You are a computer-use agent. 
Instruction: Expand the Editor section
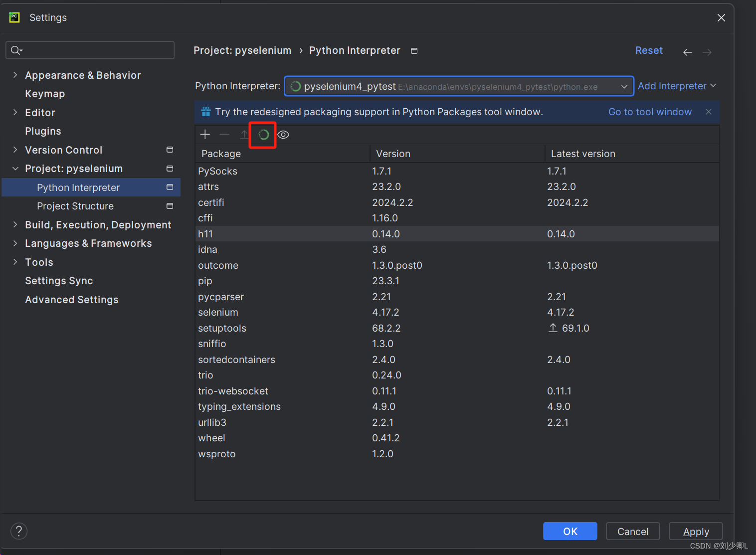click(15, 112)
